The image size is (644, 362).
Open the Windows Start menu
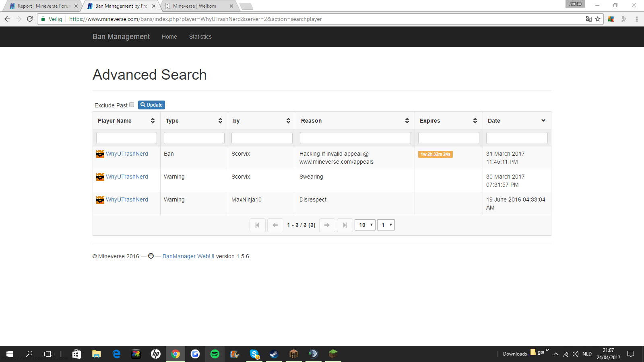click(10, 354)
